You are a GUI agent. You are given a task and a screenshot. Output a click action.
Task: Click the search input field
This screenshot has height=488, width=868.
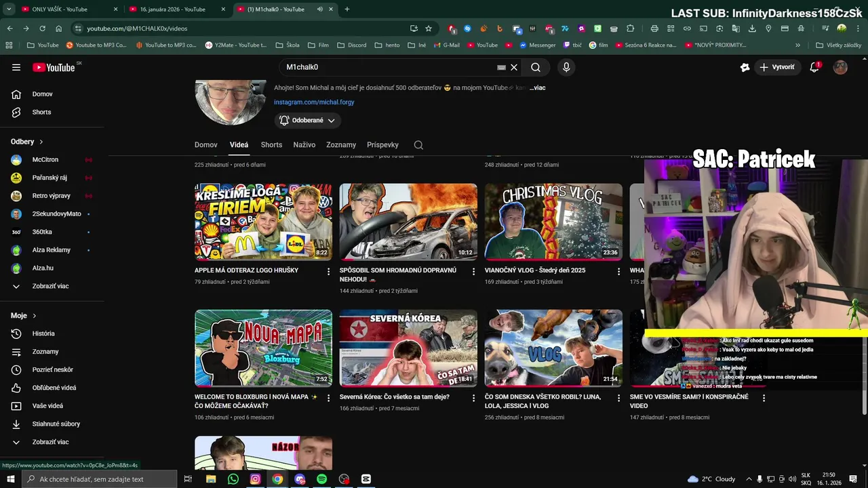(390, 67)
